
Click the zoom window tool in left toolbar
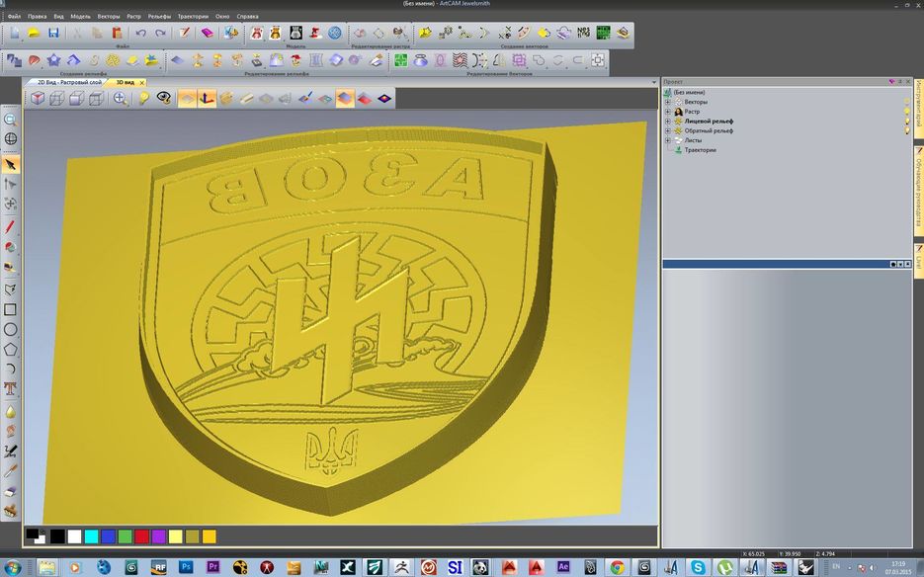[x=10, y=119]
